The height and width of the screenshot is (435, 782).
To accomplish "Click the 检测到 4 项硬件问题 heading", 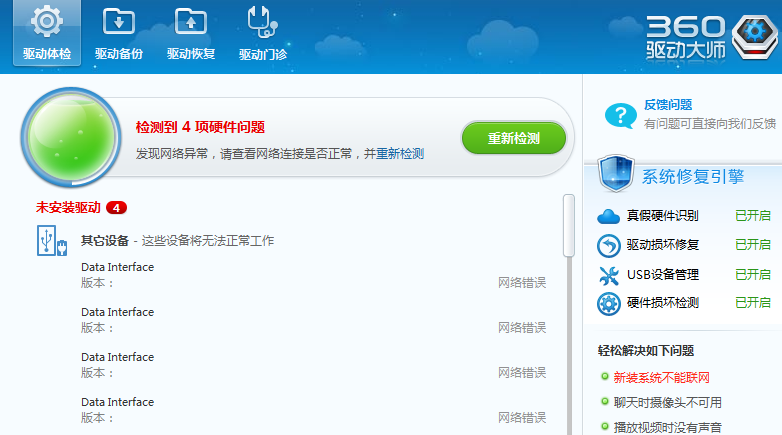I will click(200, 127).
